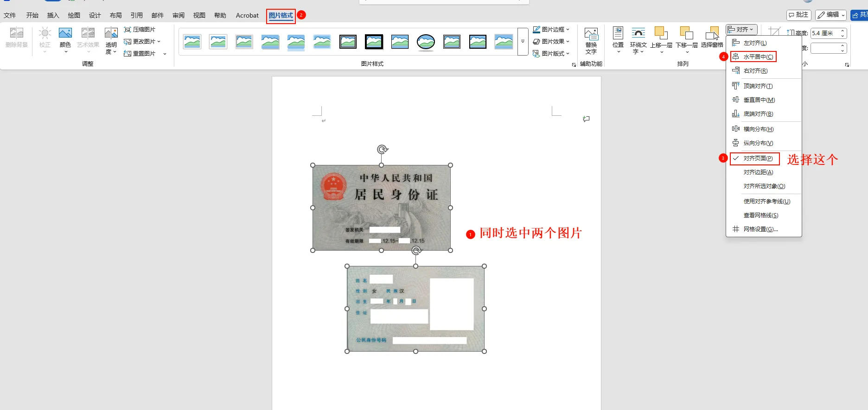Click the 压缩图片 compress pictures icon
Viewport: 868px width, 410px height.
coord(128,29)
